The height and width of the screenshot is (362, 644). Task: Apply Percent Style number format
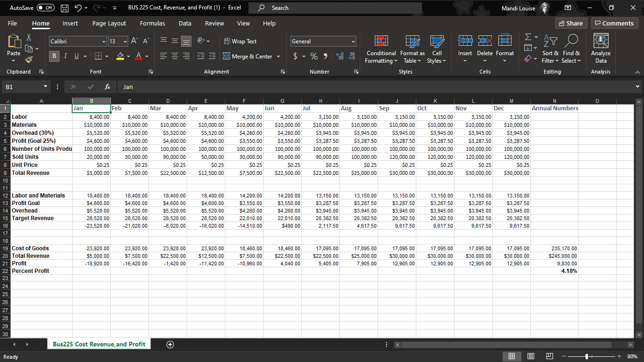coord(314,57)
